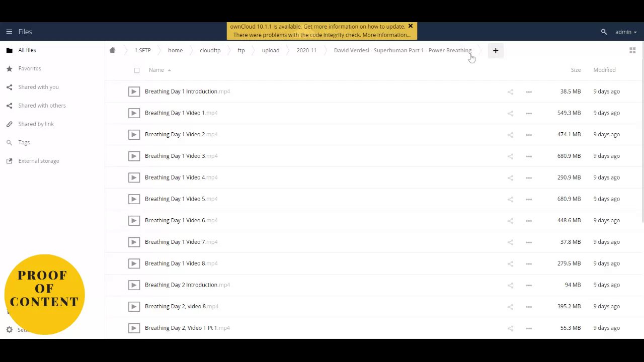Click the plus new file button

click(x=496, y=50)
